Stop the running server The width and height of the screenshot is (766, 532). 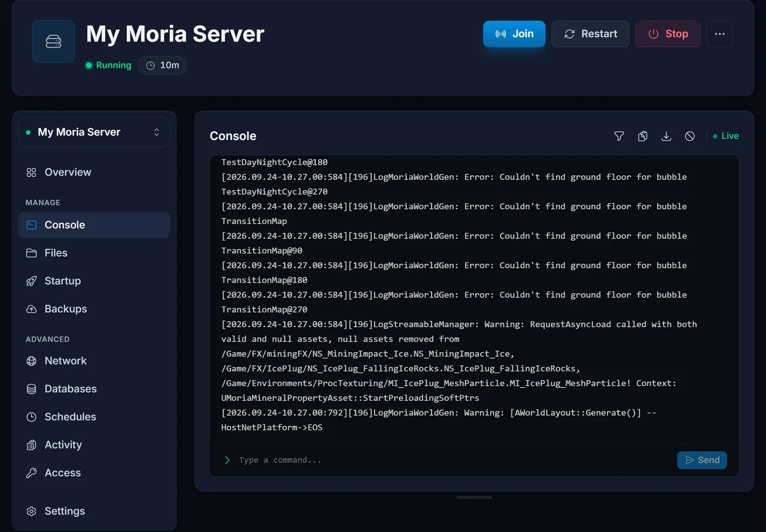[x=668, y=34]
